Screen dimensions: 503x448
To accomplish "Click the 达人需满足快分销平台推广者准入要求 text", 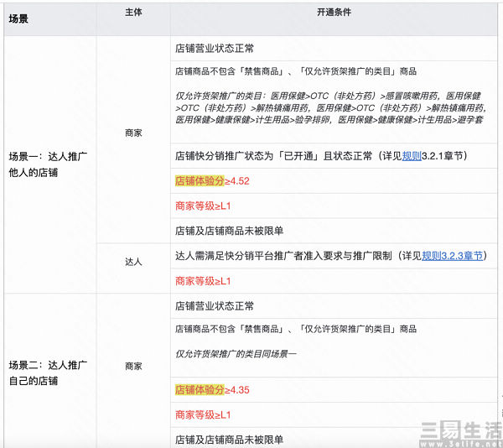I will pyautogui.click(x=285, y=255).
